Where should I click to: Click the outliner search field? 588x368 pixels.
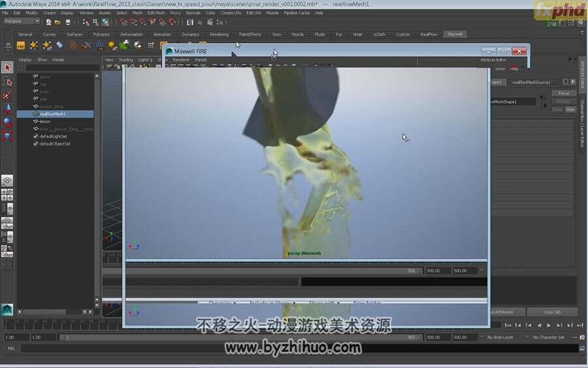coord(62,68)
